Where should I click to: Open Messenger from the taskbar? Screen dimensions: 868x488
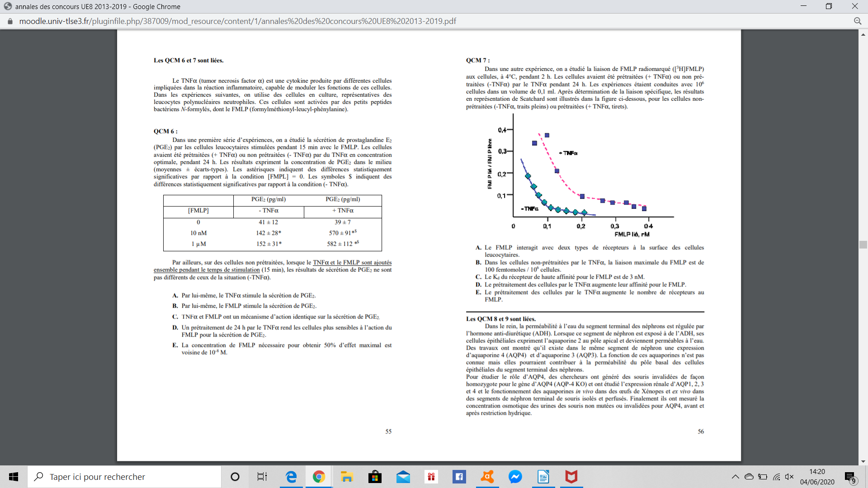pos(515,477)
